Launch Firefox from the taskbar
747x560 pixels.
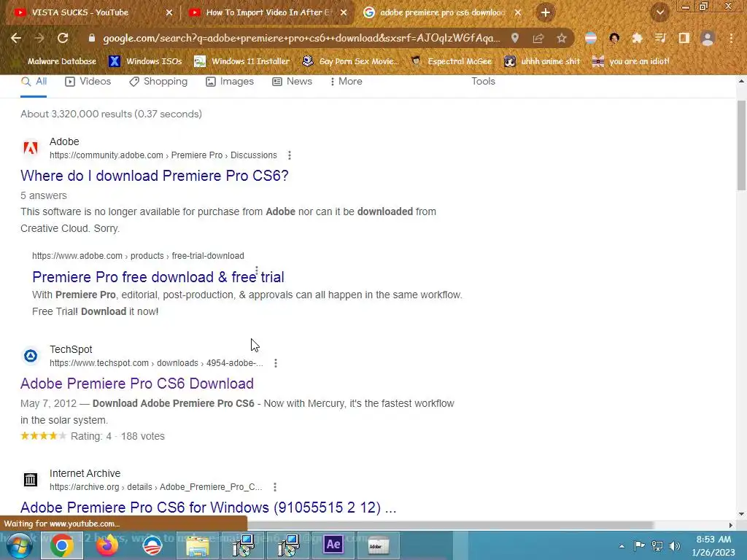coord(107,545)
